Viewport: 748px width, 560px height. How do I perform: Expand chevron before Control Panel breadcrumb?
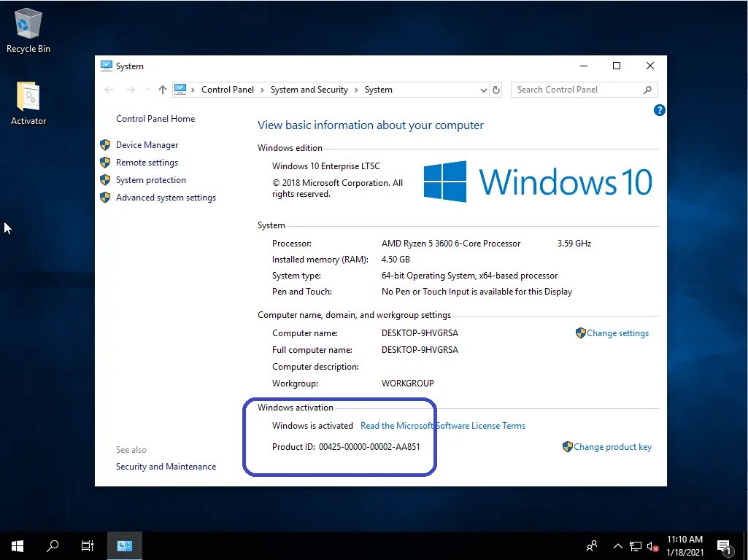coord(193,90)
